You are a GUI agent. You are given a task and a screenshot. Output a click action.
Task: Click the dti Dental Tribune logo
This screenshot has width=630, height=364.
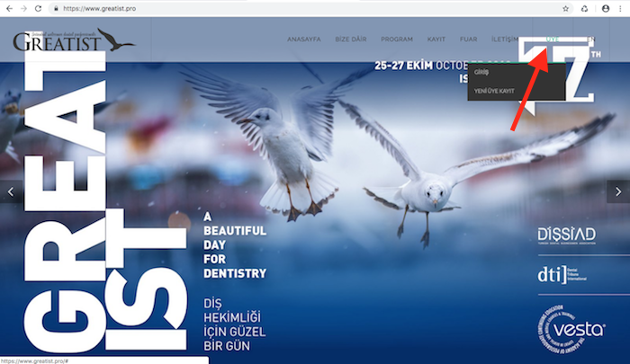coord(562,274)
